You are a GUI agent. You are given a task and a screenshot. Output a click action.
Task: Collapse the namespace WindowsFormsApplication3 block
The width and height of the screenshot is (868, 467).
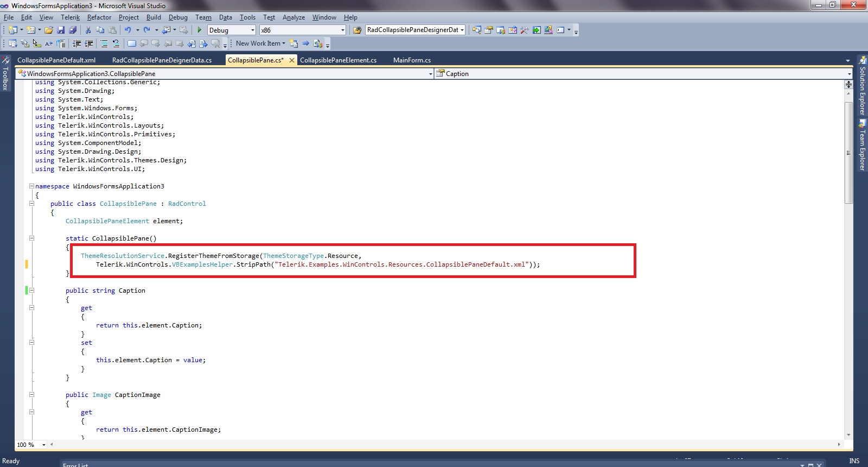[x=31, y=186]
